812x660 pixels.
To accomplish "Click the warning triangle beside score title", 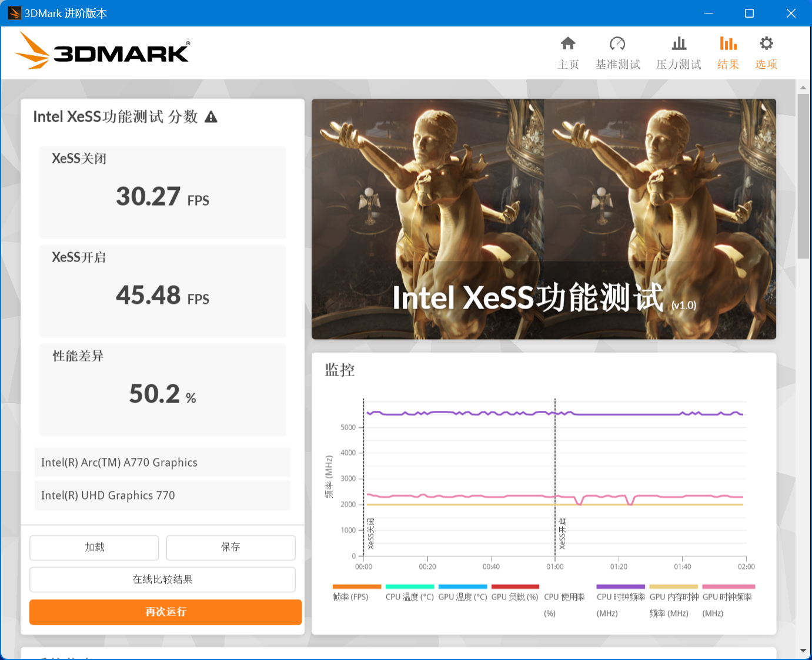I will [211, 117].
